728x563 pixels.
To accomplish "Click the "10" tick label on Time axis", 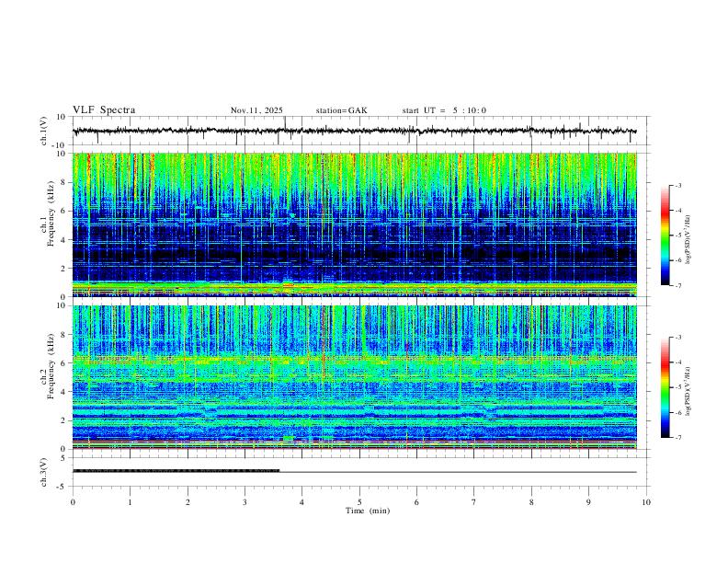I will pos(646,502).
